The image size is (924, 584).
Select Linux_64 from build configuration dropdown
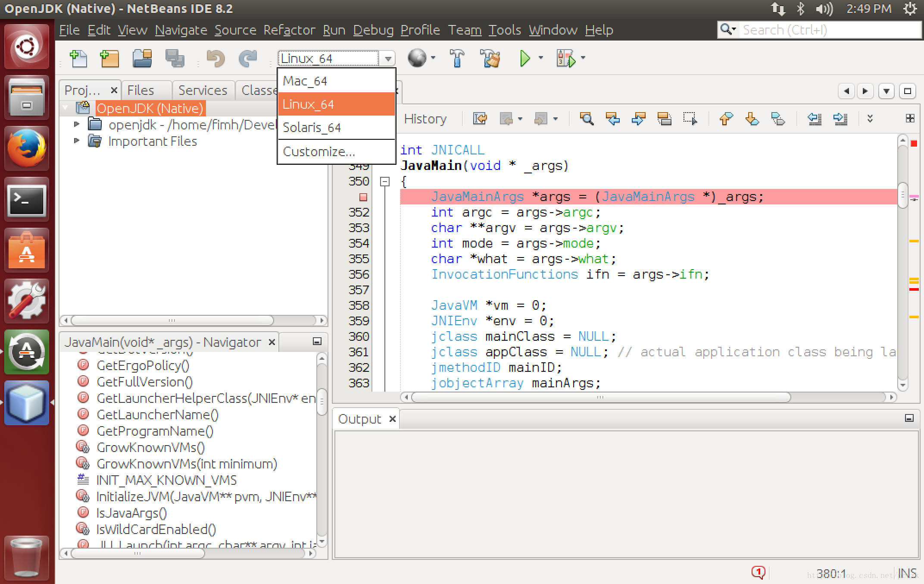click(x=335, y=104)
